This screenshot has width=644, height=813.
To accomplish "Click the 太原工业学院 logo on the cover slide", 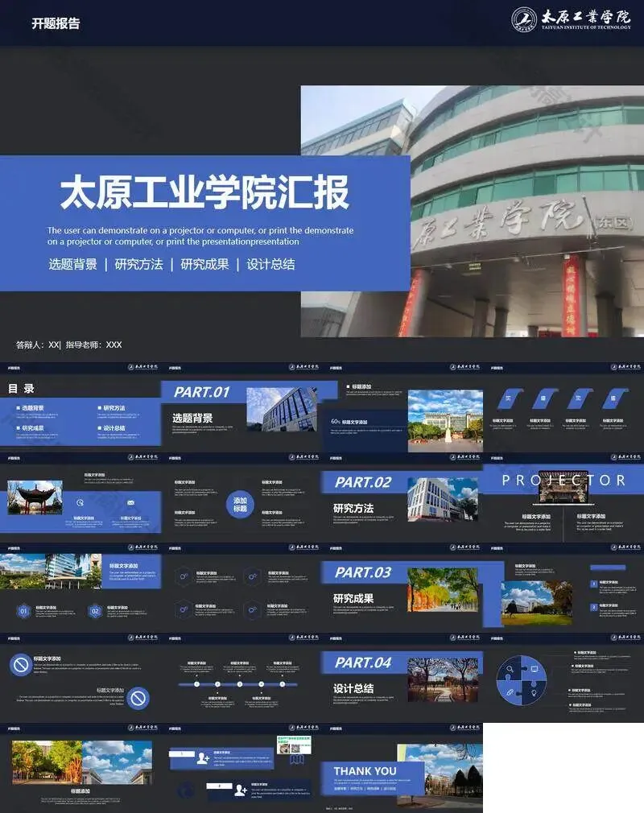I will (x=571, y=19).
